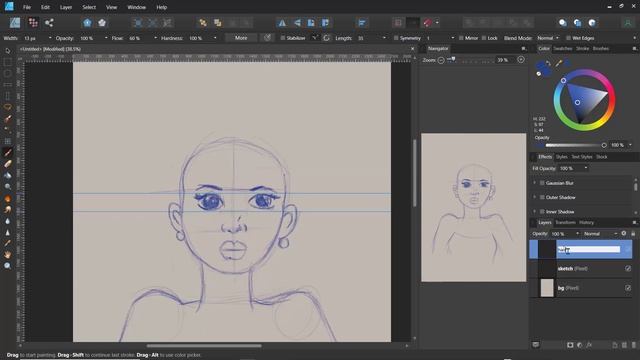Open the Blend Mode Normal dropdown in context bar
Screen dimensions: 640x360
coord(547,38)
